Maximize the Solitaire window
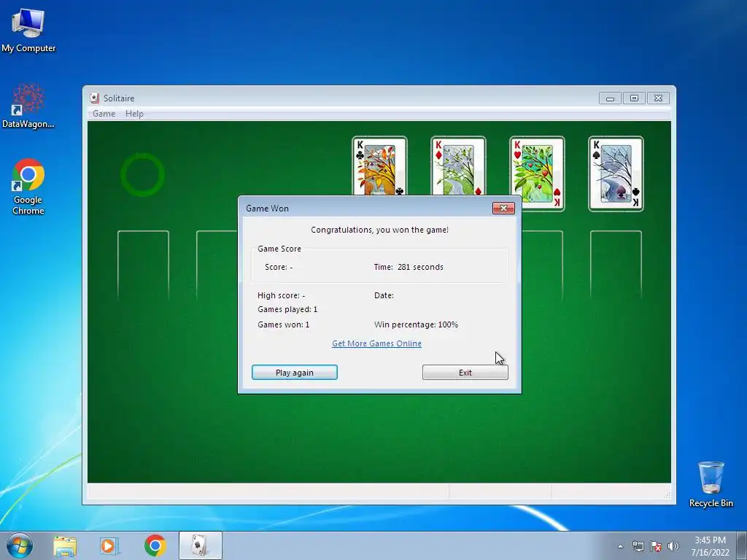Screen dimensions: 747x560 click(x=634, y=98)
